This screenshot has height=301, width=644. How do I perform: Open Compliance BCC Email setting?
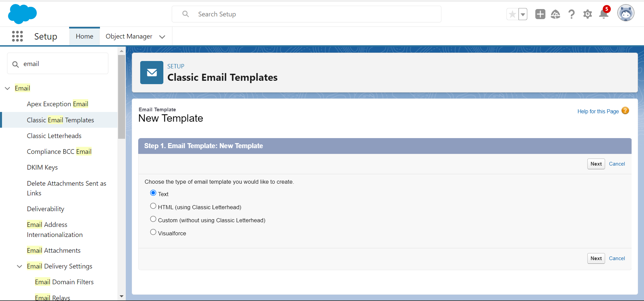click(x=59, y=152)
